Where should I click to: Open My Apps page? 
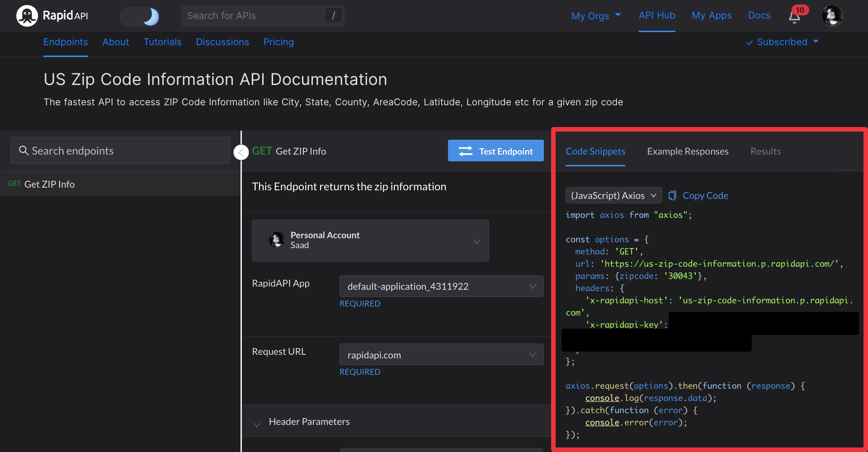click(712, 15)
